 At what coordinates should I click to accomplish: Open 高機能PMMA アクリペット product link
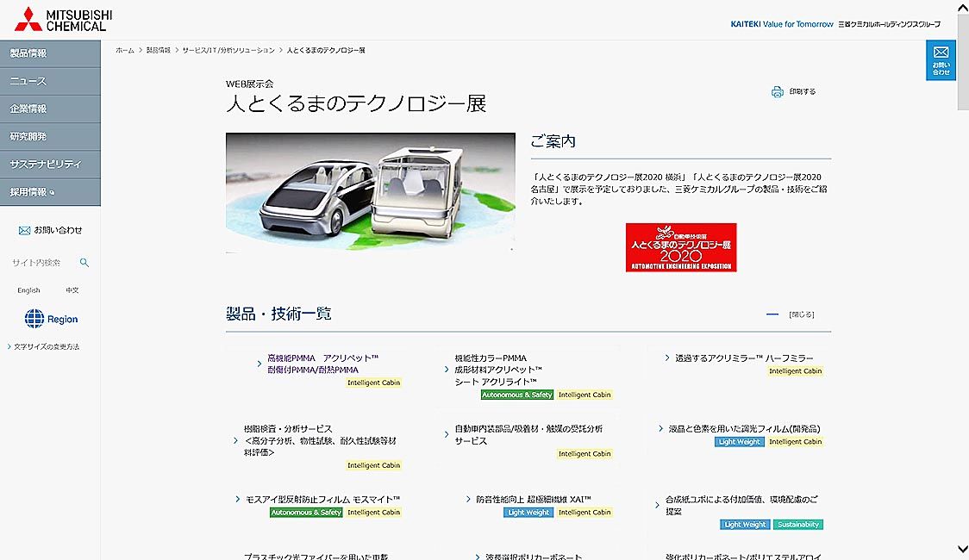point(322,364)
